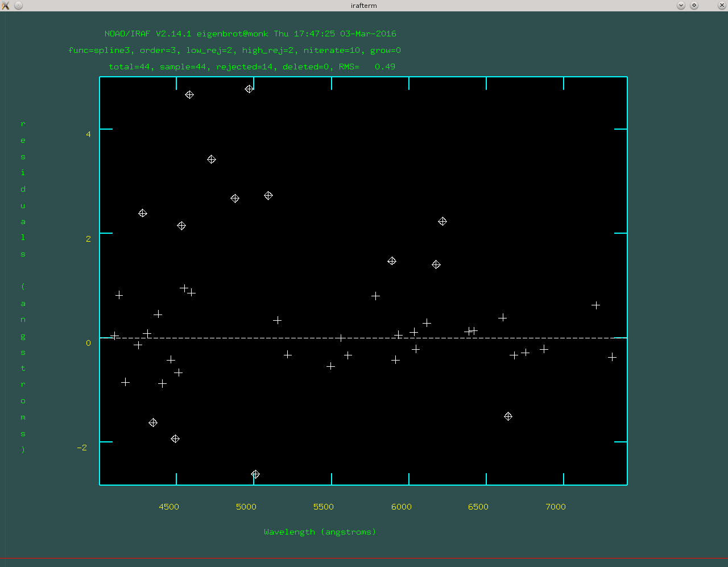Select the rightmost plus marker below zero line
Viewport: 728px width, 567px height.
click(612, 357)
